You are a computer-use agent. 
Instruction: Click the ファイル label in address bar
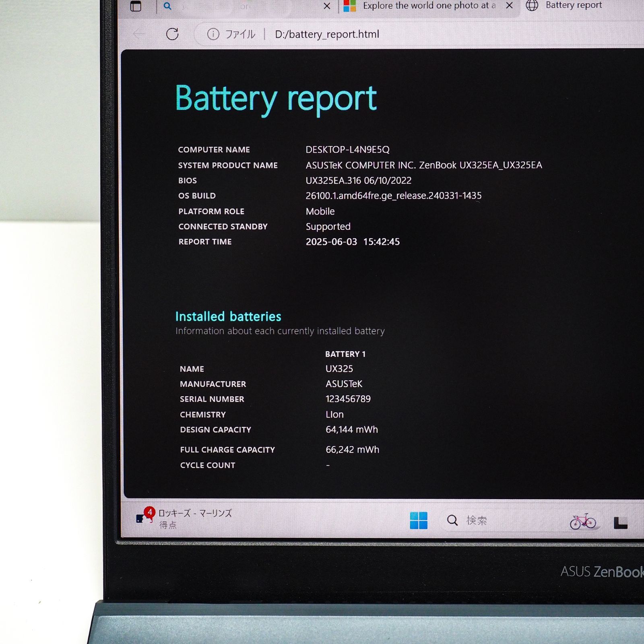240,34
